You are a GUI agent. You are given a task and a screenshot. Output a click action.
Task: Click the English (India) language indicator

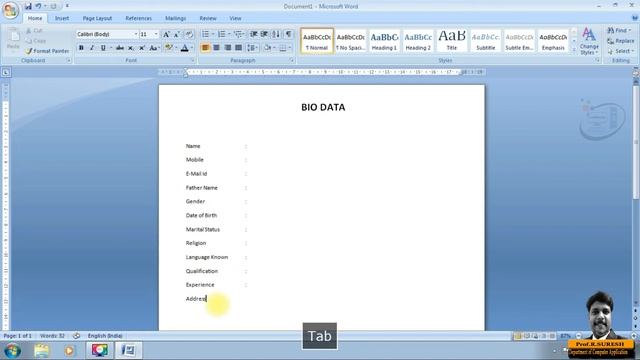105,336
